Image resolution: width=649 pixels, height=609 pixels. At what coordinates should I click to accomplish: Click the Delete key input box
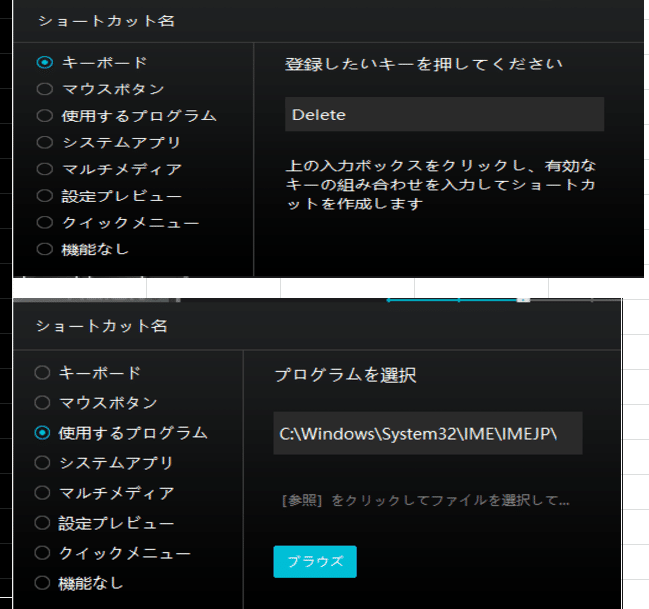[x=445, y=114]
